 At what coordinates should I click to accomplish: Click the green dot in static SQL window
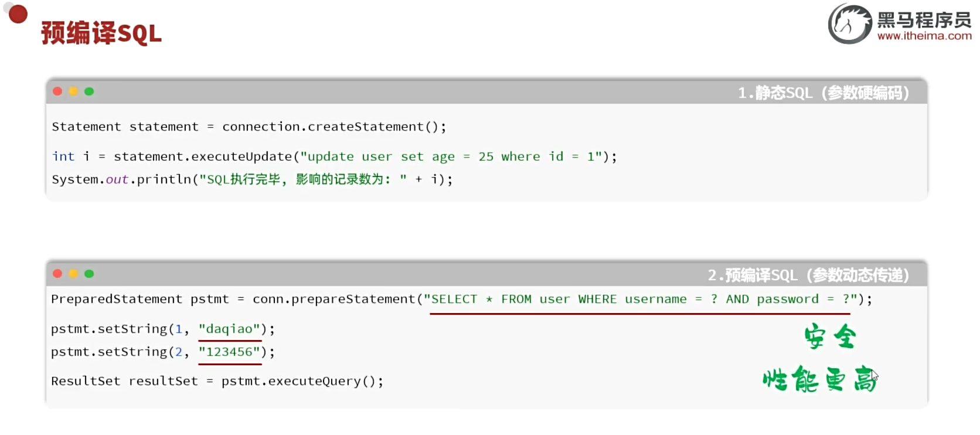click(x=89, y=91)
